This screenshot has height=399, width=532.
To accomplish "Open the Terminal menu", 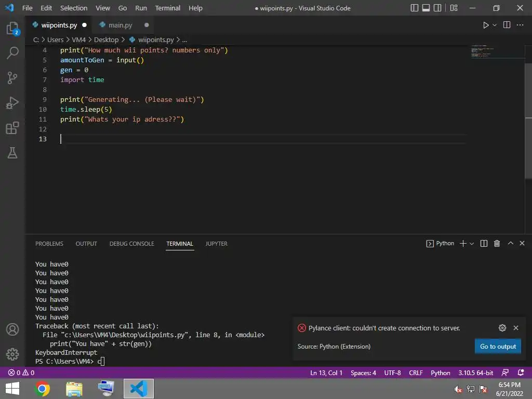I will click(168, 8).
